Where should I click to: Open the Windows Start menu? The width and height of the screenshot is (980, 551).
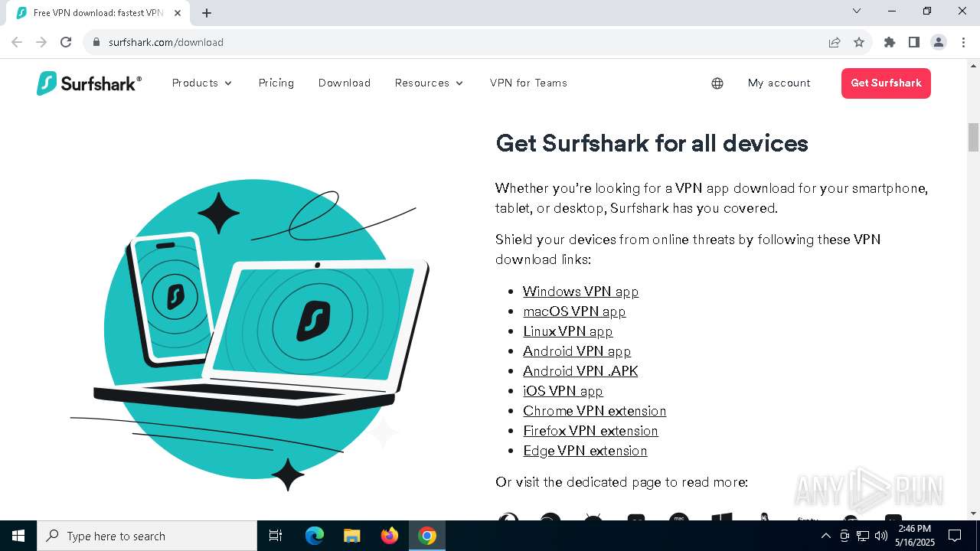(x=18, y=536)
